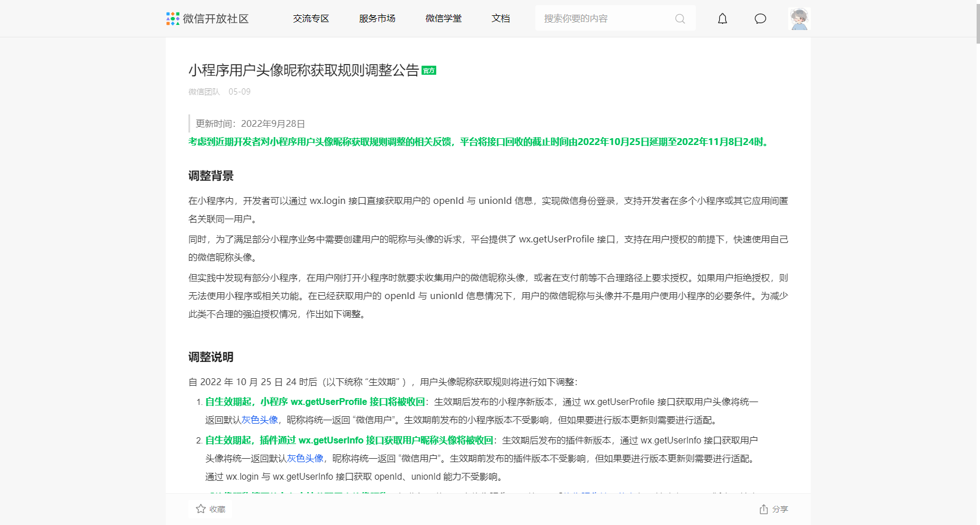This screenshot has height=525, width=980.
Task: Click the article title 小程序用户头像昵称获取规则调整公告
Action: point(304,70)
